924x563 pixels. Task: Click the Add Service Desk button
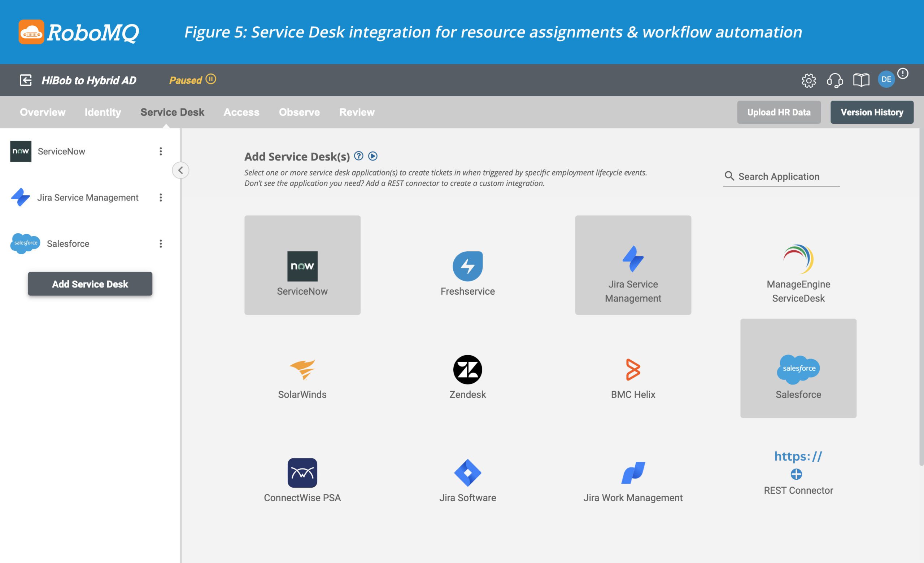click(90, 284)
